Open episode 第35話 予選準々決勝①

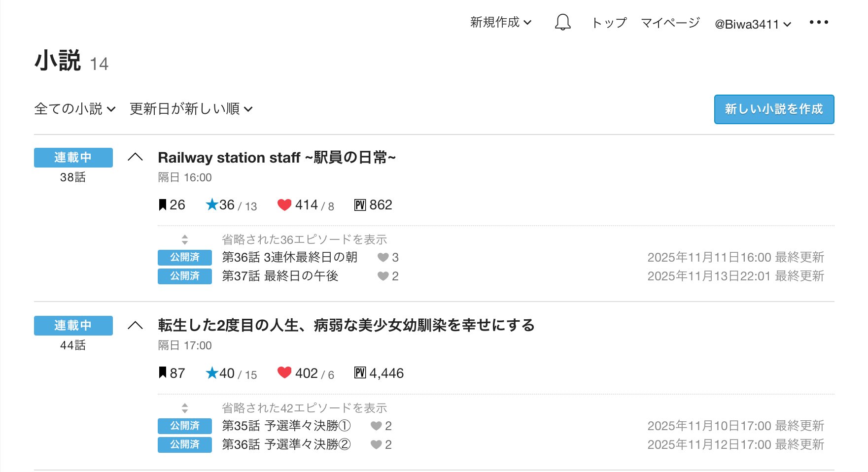286,426
